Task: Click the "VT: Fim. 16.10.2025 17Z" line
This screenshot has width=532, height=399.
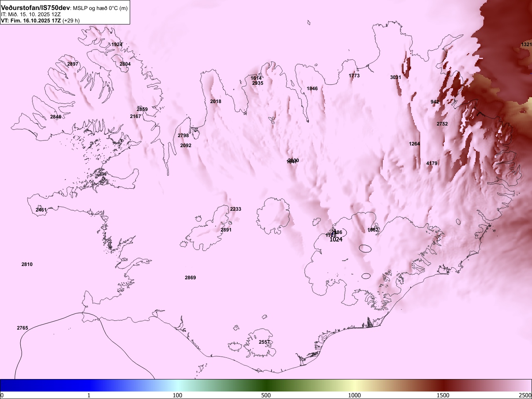Action: click(31, 20)
